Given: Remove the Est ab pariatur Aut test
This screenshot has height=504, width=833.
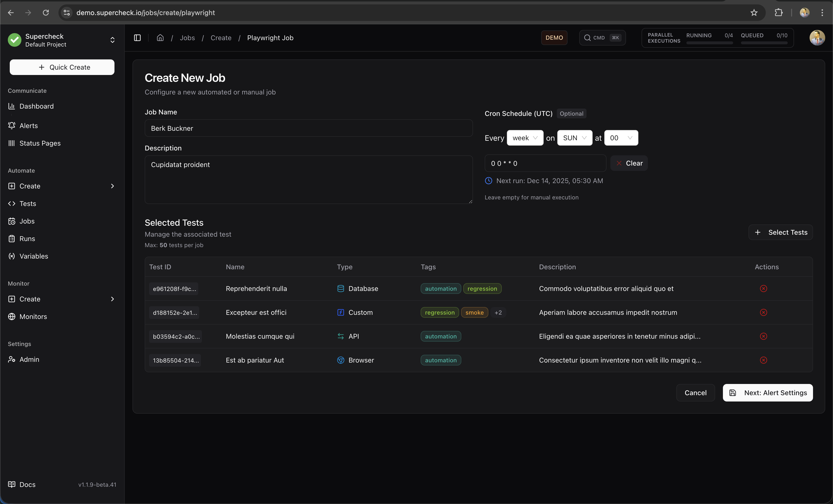Looking at the screenshot, I should (763, 360).
